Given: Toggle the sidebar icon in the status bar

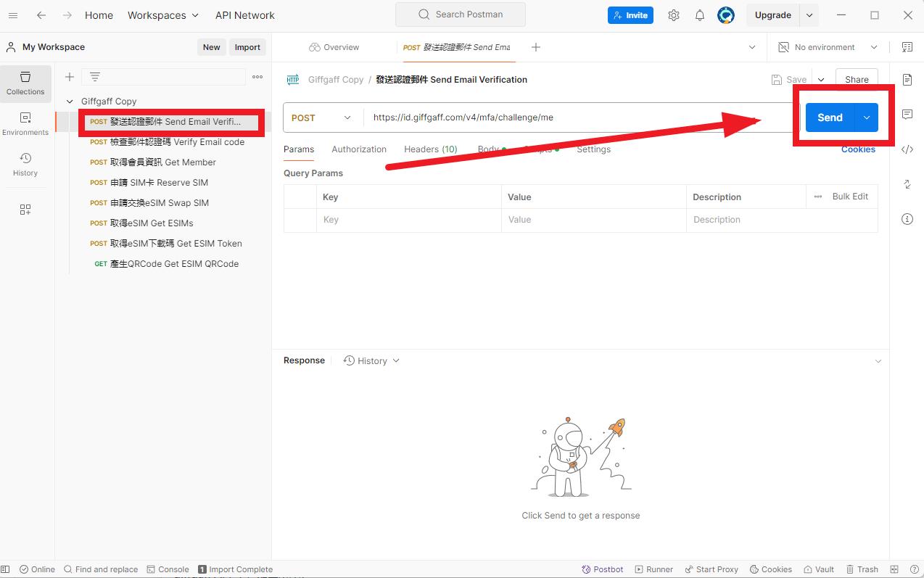Looking at the screenshot, I should point(6,569).
